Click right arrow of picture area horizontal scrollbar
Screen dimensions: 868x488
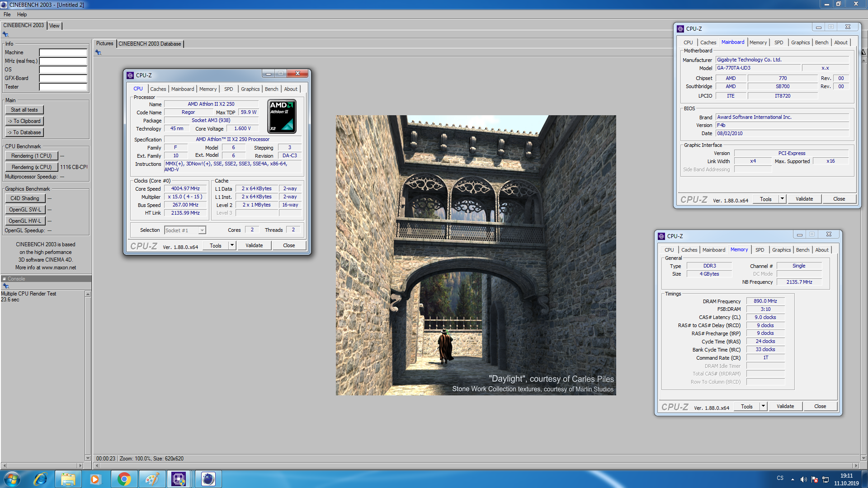(855, 465)
